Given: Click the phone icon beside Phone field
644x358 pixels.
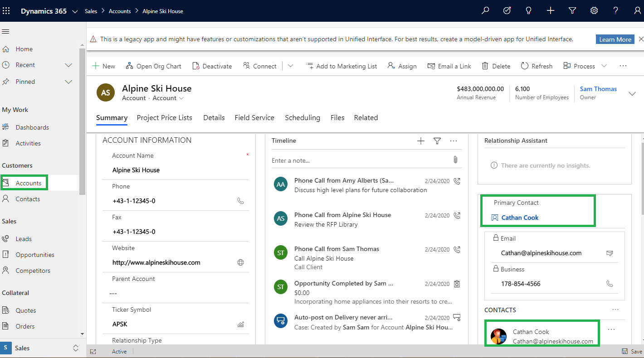Looking at the screenshot, I should tap(241, 201).
